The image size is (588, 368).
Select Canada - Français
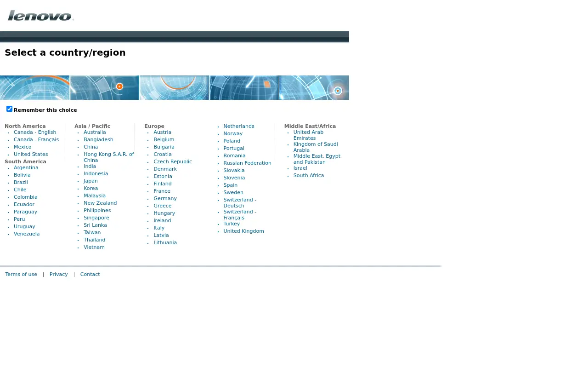(x=36, y=140)
